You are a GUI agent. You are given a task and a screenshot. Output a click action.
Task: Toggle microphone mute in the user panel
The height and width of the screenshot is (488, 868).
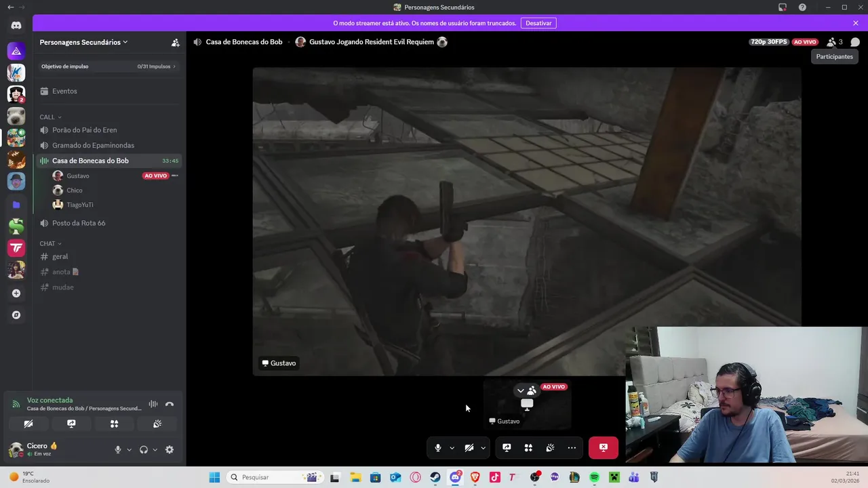pos(118,449)
